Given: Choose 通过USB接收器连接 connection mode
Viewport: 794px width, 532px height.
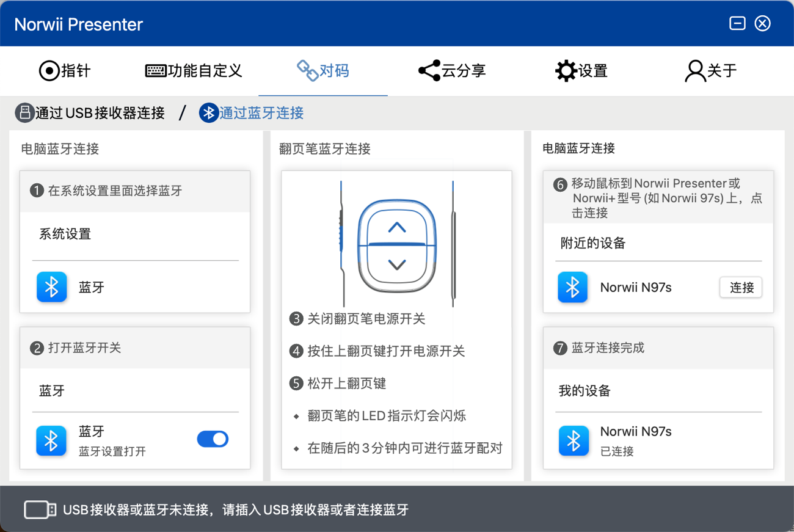Looking at the screenshot, I should pos(90,113).
